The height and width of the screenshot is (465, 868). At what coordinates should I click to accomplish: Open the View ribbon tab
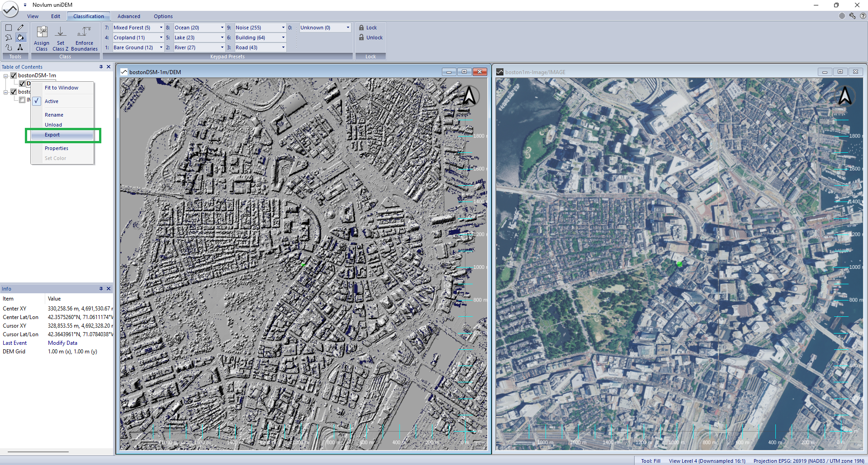point(33,16)
